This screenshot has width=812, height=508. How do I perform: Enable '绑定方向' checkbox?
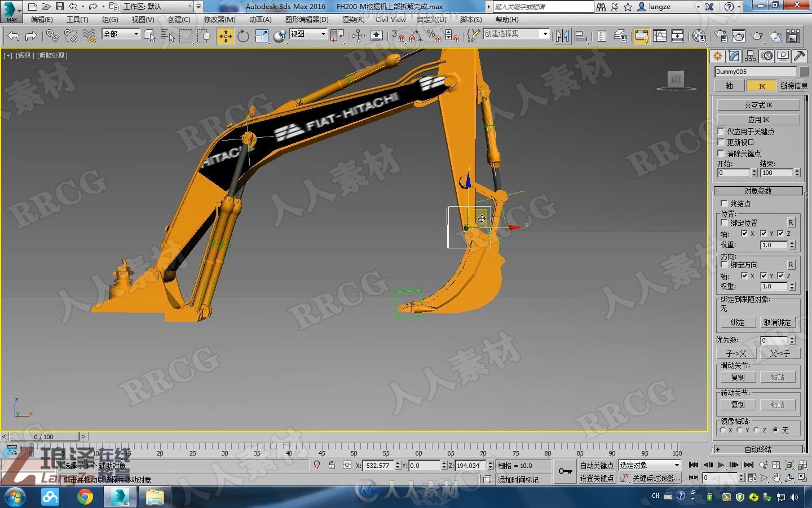click(x=725, y=265)
